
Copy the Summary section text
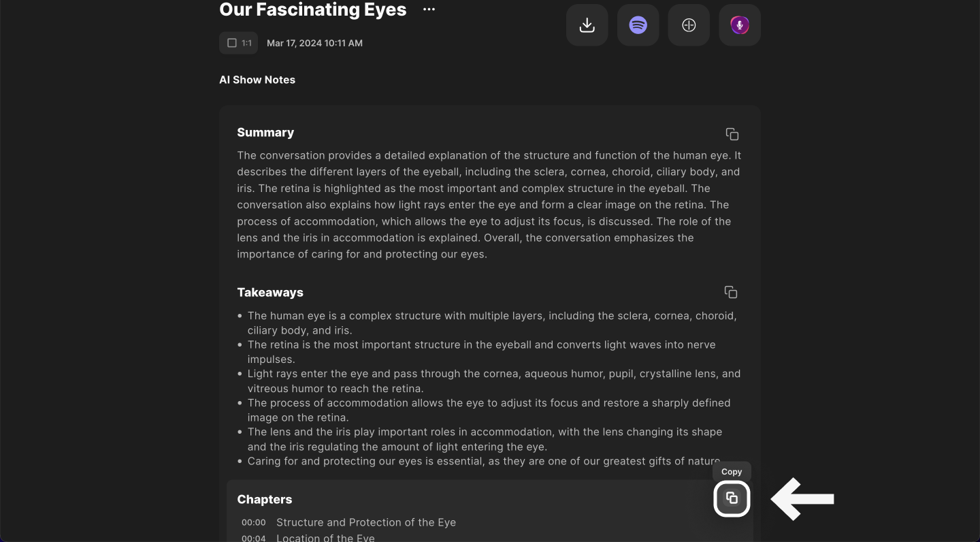pos(732,134)
